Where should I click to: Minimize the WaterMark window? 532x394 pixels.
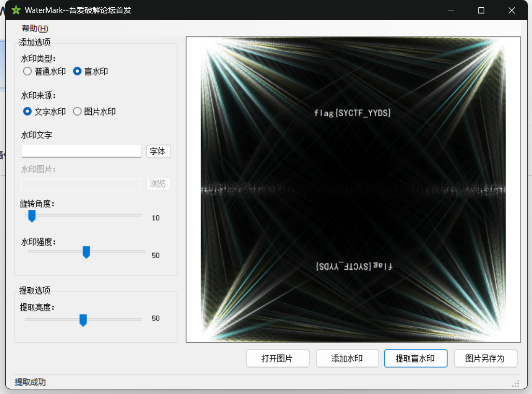450,10
